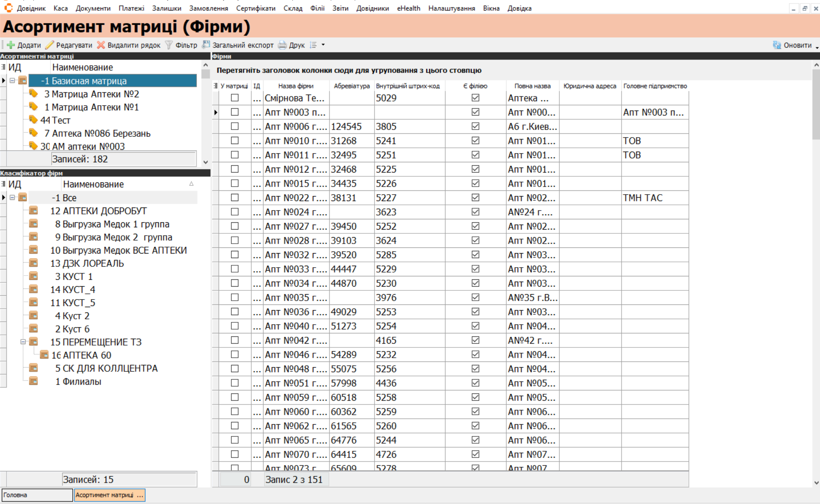Click the list view icon after Друк

click(313, 45)
